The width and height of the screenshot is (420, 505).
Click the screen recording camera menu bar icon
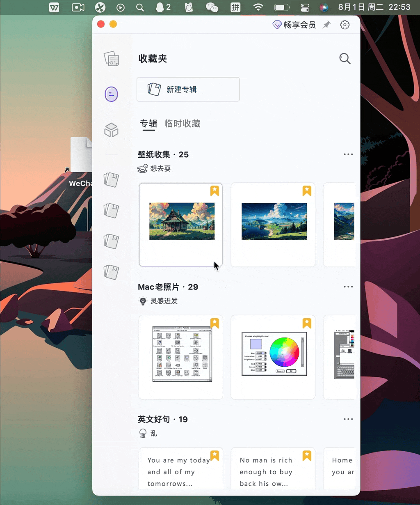78,7
